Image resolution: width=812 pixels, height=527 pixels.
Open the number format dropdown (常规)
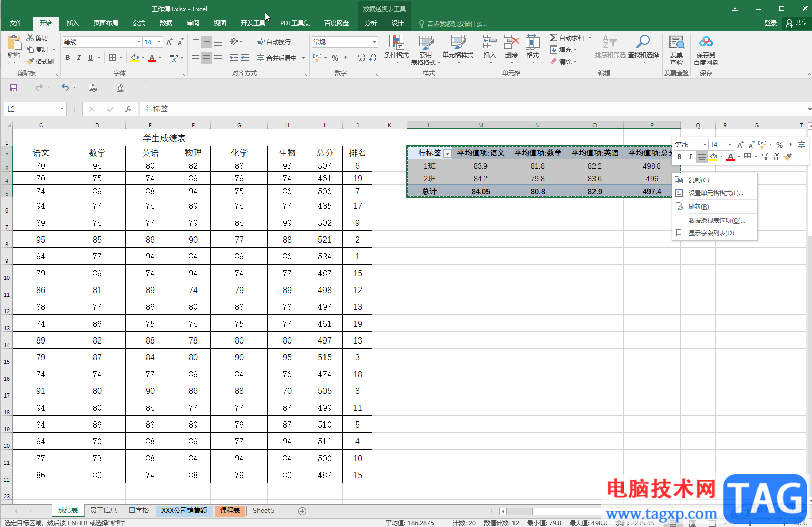[x=374, y=42]
